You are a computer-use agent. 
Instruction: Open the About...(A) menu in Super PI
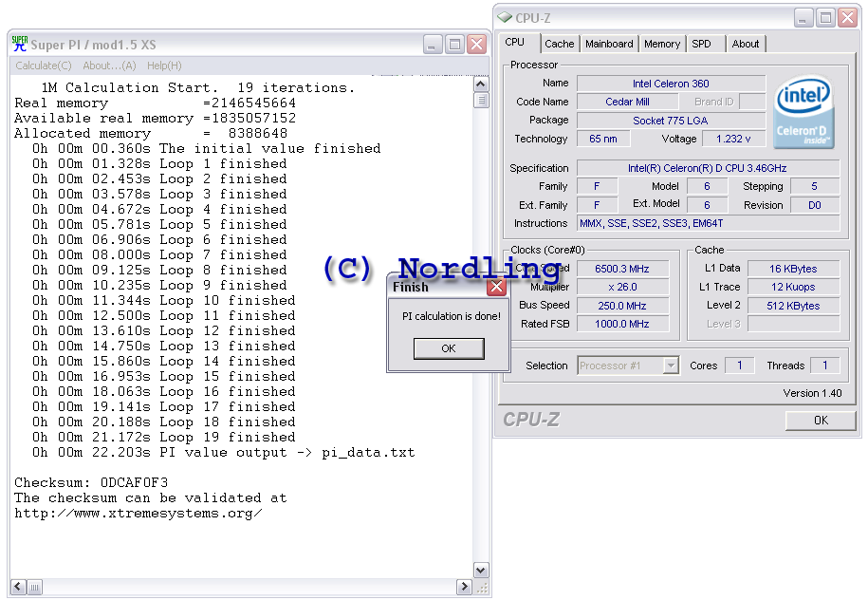(109, 66)
